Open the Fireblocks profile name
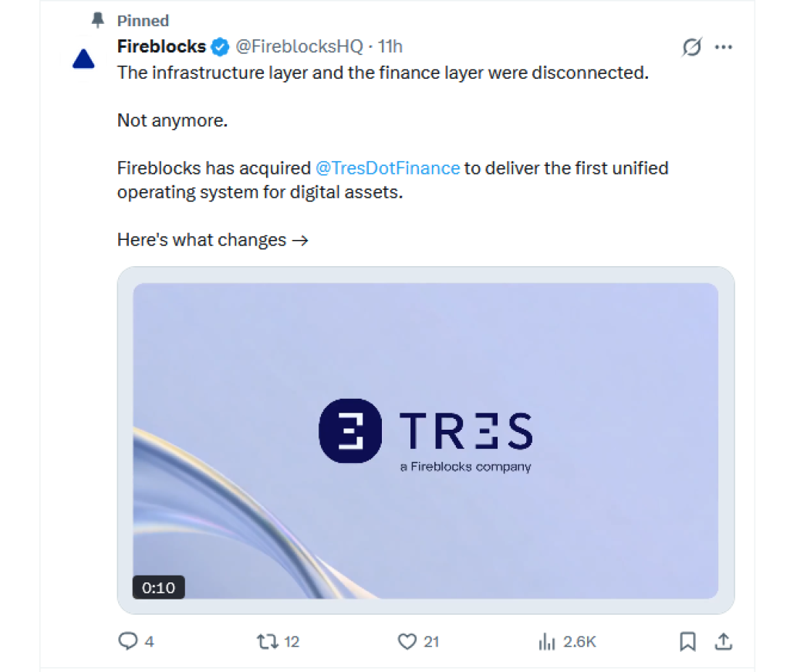790x672 pixels. pos(161,46)
